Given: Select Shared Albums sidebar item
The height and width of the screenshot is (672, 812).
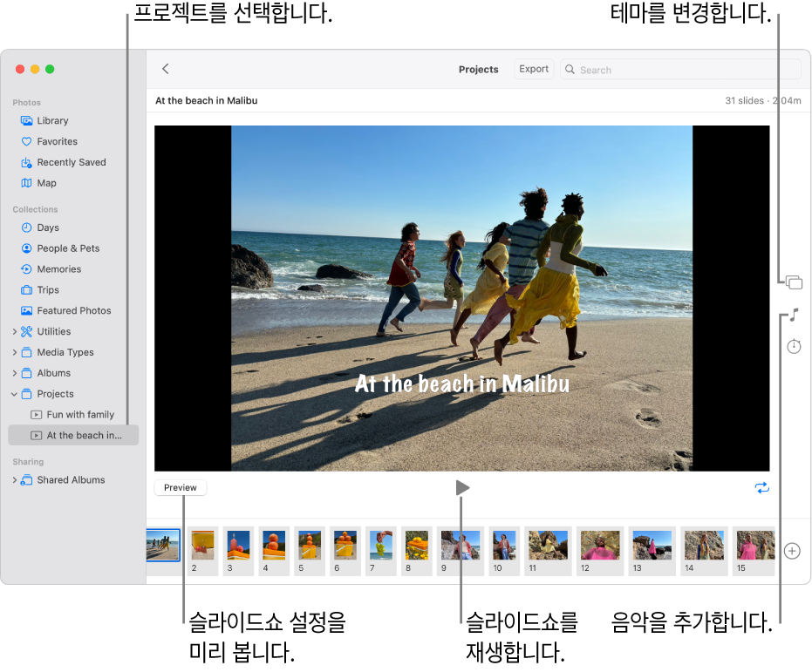Looking at the screenshot, I should [x=71, y=480].
